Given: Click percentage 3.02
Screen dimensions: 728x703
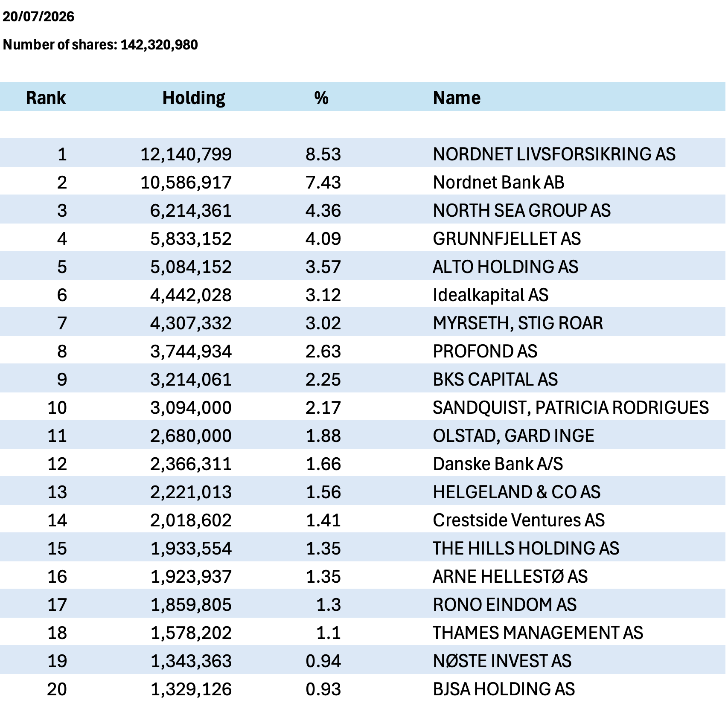Looking at the screenshot, I should point(323,323).
